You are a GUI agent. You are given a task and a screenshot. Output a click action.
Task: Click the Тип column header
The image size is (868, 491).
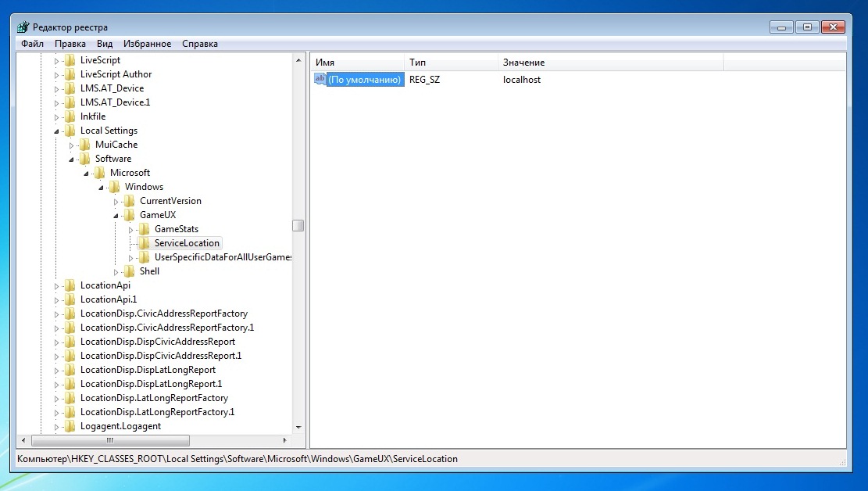pyautogui.click(x=451, y=63)
